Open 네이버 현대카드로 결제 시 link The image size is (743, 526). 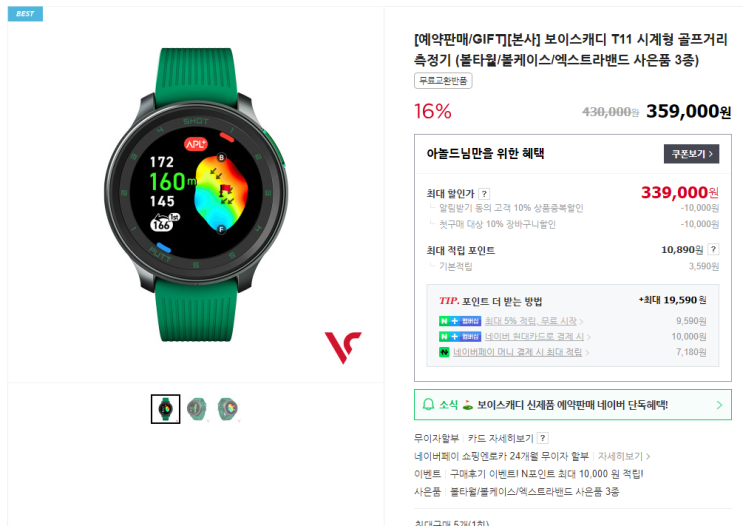pos(537,336)
